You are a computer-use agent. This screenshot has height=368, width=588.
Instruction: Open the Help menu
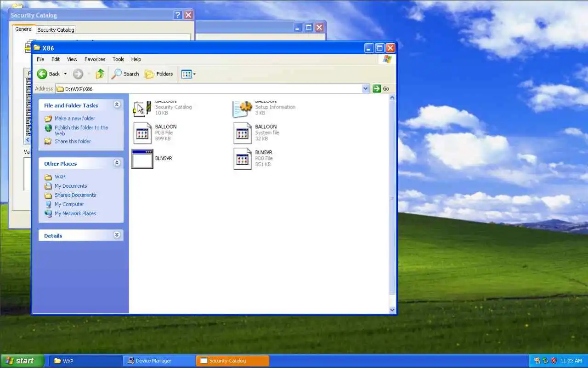click(136, 59)
